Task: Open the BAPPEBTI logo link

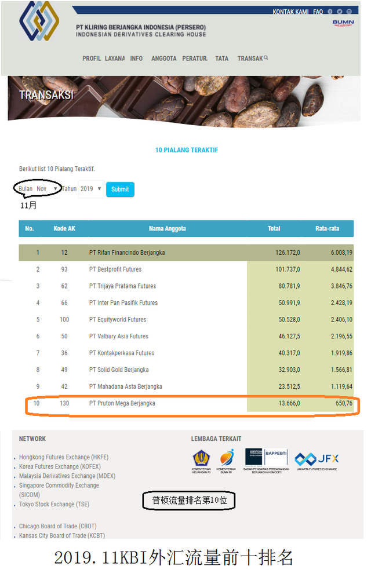Action: 266,461
